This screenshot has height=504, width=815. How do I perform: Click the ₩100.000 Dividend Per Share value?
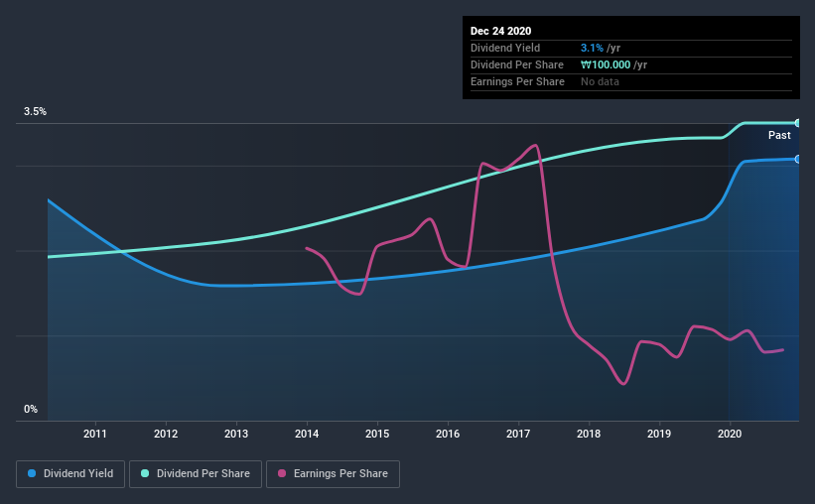[x=606, y=64]
